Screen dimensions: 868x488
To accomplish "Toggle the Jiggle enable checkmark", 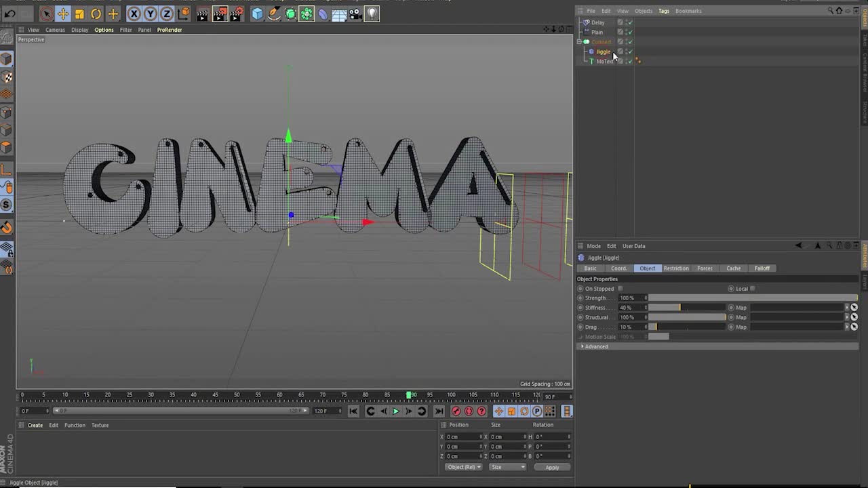I will coord(630,52).
